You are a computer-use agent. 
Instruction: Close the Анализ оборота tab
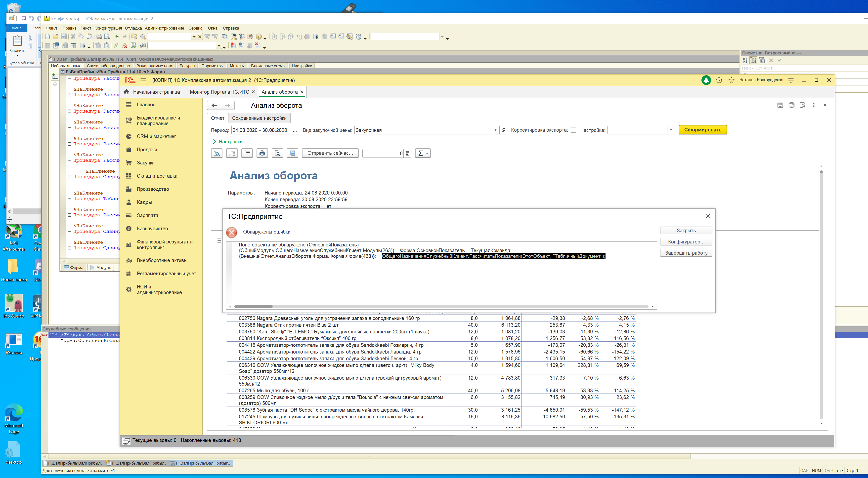point(302,92)
